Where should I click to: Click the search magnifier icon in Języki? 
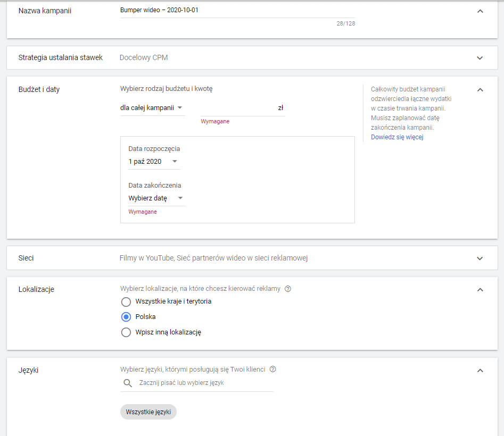tap(127, 383)
